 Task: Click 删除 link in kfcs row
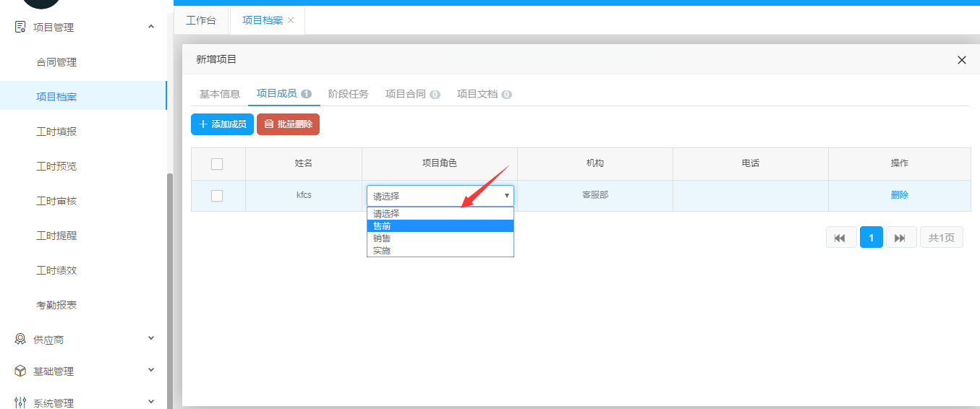coord(899,195)
